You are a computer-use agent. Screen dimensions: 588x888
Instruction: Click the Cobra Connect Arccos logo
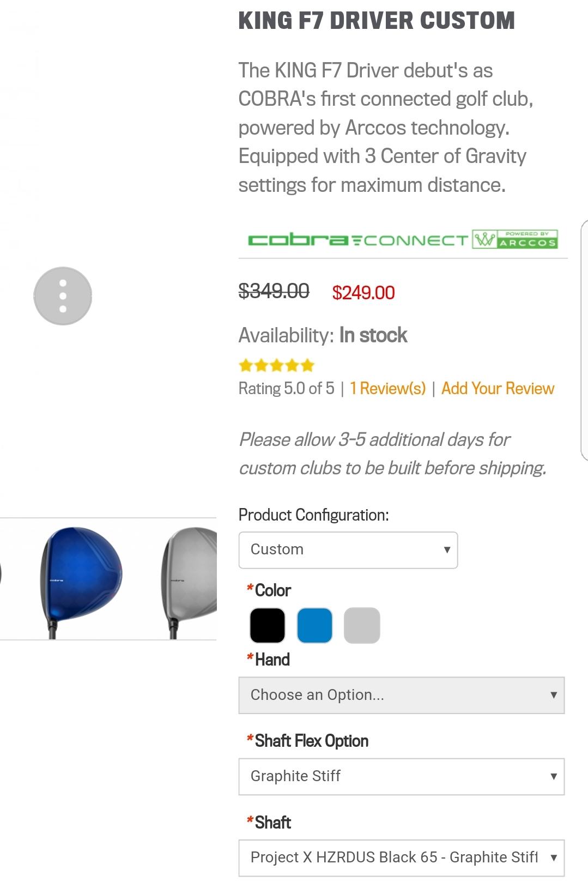(402, 240)
